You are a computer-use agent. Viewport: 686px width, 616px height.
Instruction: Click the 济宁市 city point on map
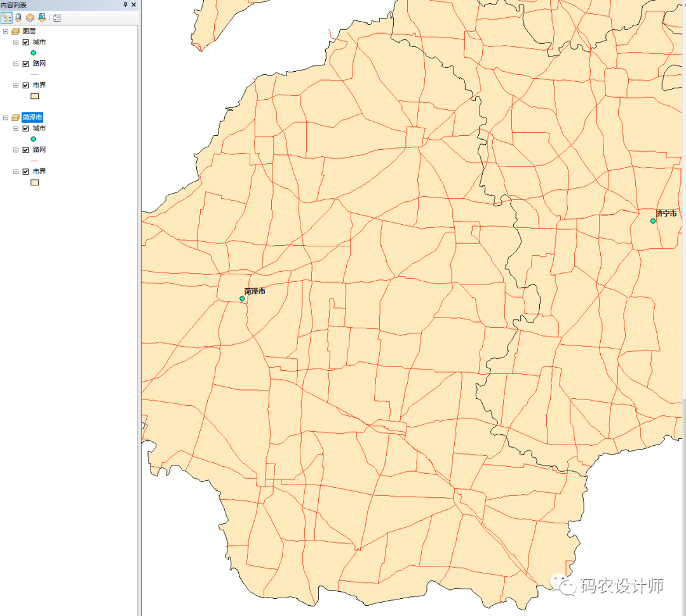coord(653,221)
